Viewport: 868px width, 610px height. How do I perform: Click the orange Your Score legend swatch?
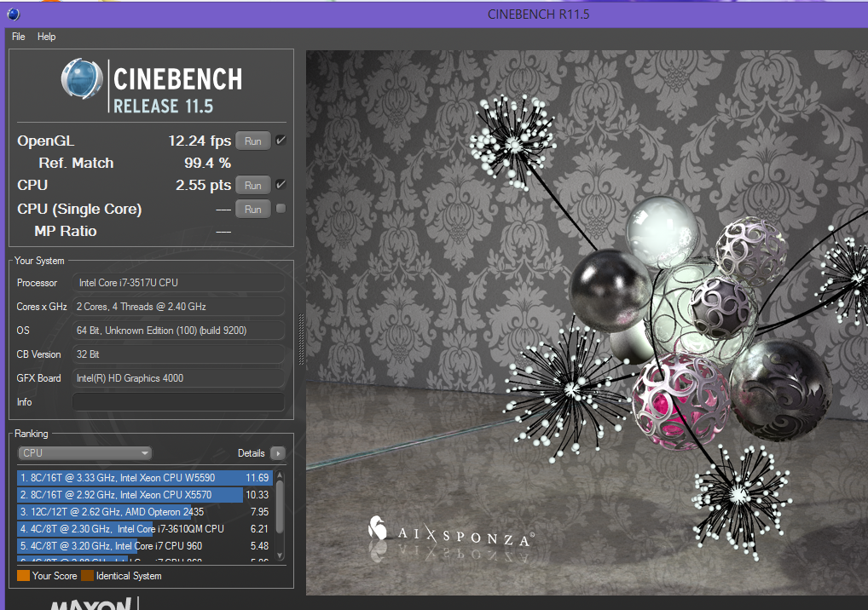coord(23,576)
